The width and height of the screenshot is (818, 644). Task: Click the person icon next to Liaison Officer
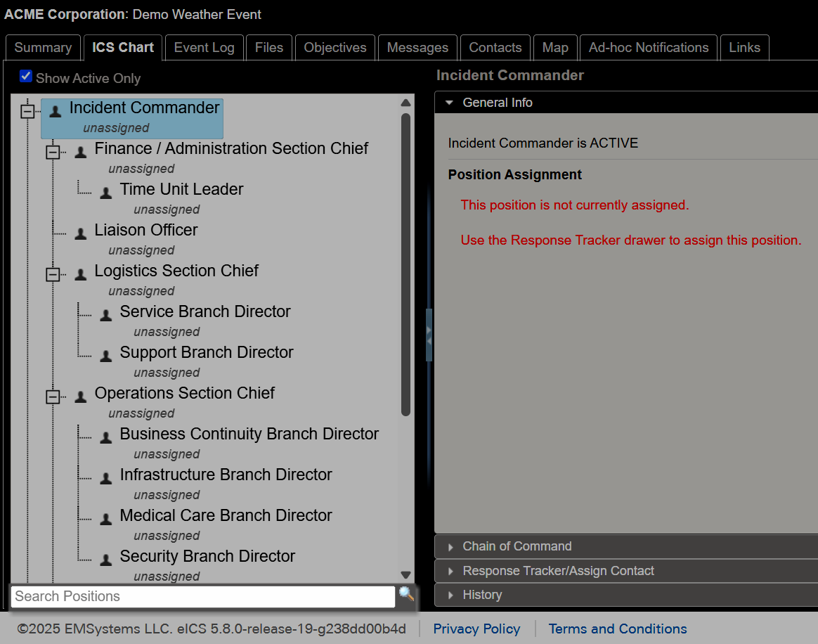(x=80, y=233)
